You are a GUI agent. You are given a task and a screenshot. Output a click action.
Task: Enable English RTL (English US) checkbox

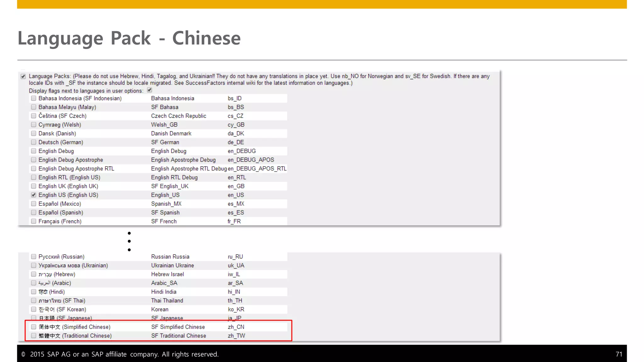[x=34, y=178]
